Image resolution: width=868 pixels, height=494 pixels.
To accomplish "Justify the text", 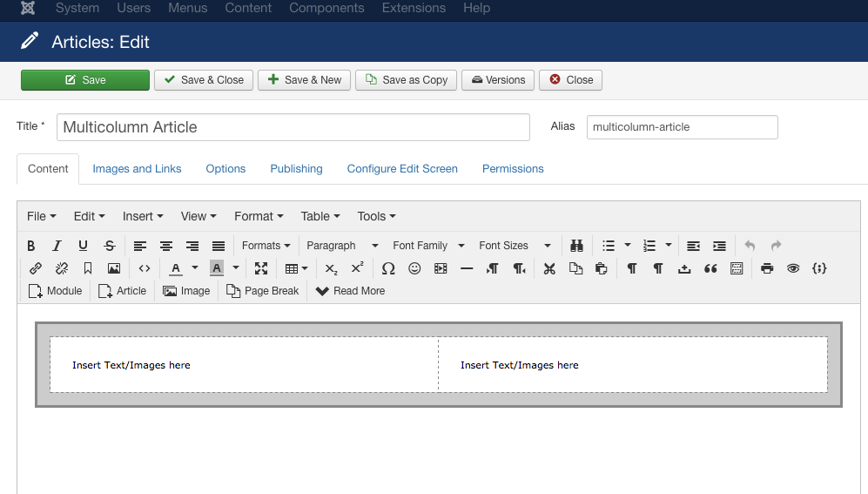I will click(219, 246).
